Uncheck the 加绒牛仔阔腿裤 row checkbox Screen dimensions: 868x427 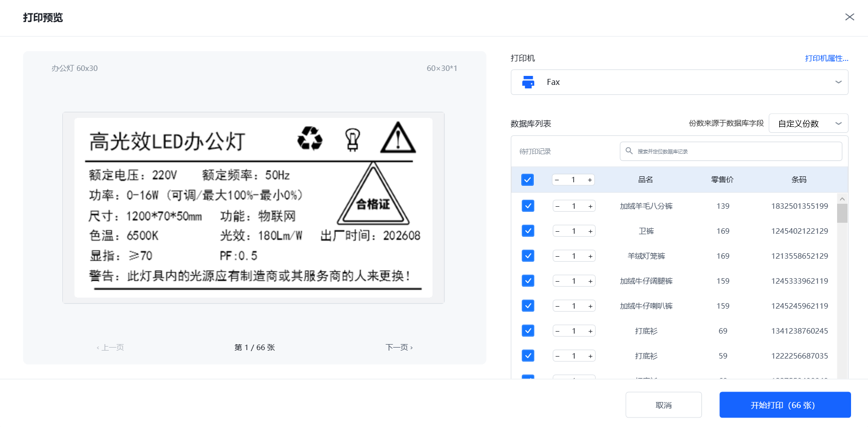(528, 281)
